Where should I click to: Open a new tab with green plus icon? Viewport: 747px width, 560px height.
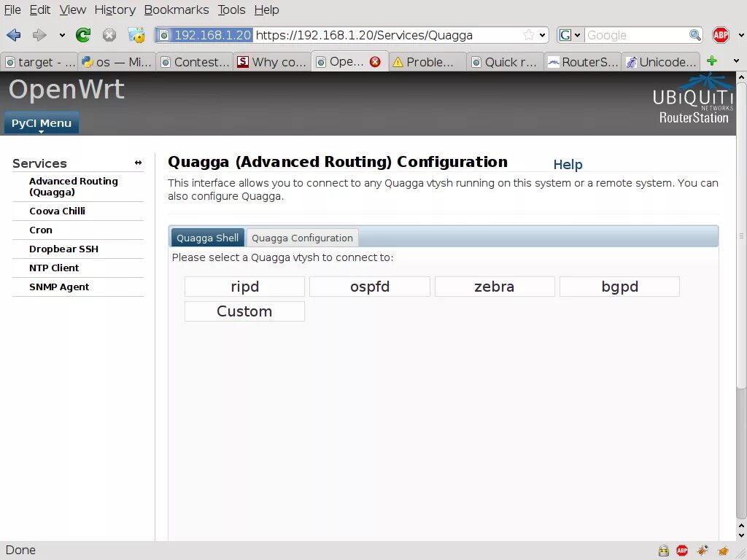(712, 61)
